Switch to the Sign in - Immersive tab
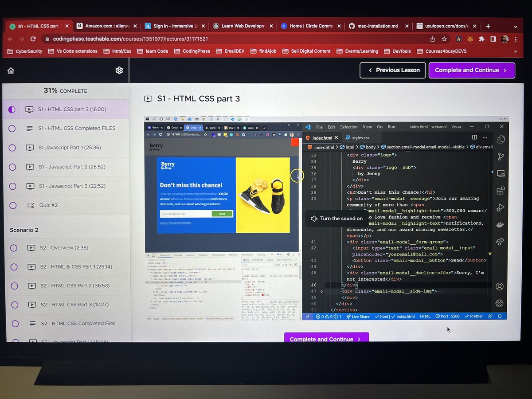This screenshot has height=399, width=532. point(174,26)
